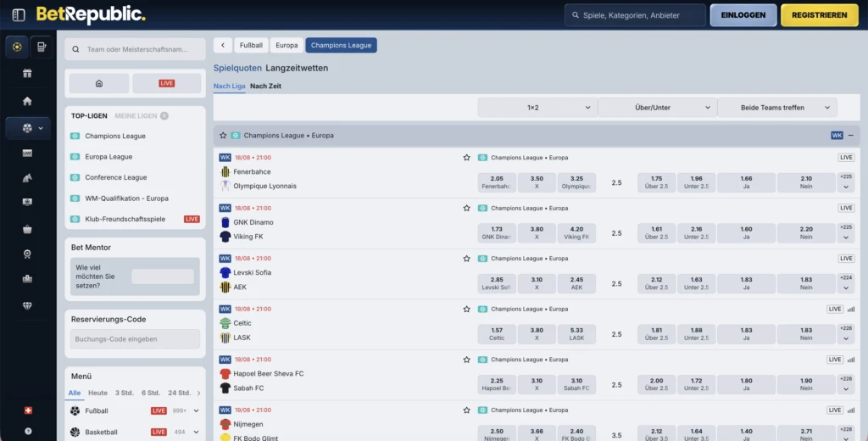Select the 3 Std. time filter
868x441 pixels.
124,393
